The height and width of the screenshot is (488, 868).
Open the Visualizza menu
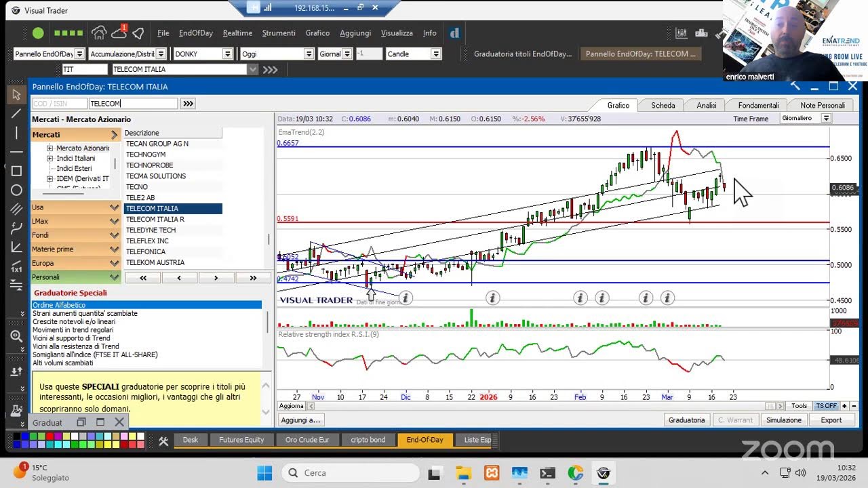[x=397, y=33]
